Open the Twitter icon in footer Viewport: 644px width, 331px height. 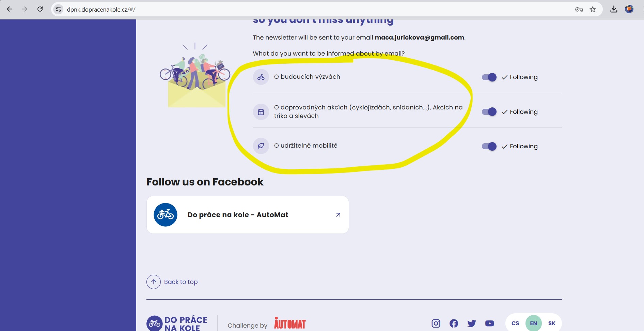click(x=471, y=323)
